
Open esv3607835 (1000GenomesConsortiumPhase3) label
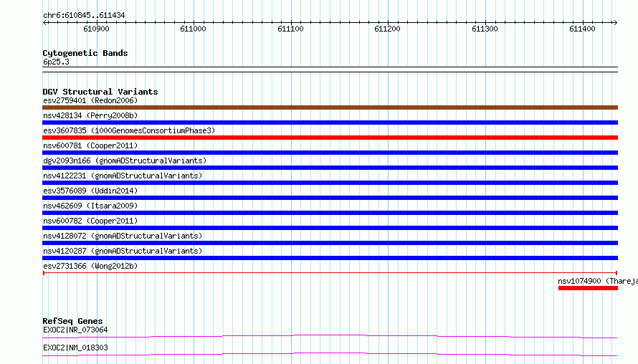tap(129, 130)
